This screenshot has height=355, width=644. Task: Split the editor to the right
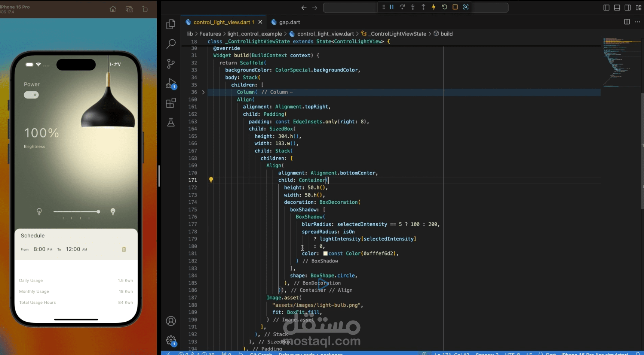(627, 22)
